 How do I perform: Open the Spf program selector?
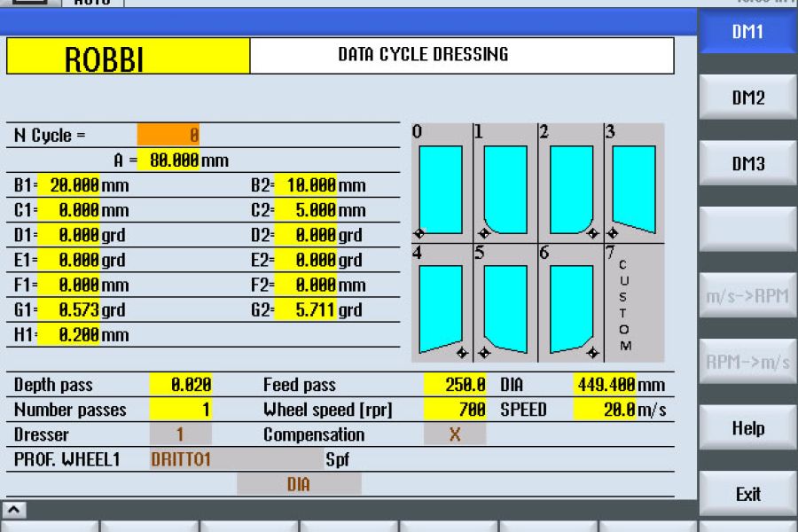pos(381,459)
